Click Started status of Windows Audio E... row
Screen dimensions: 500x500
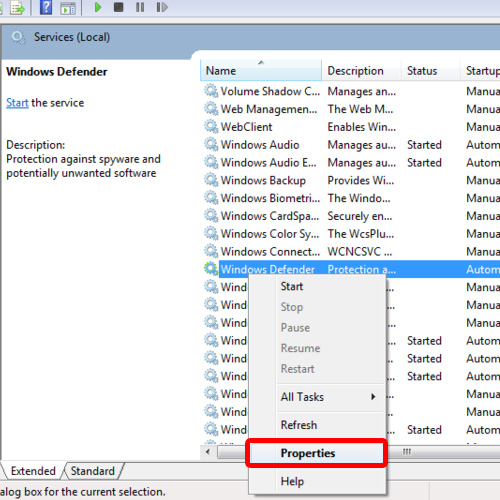click(x=424, y=163)
